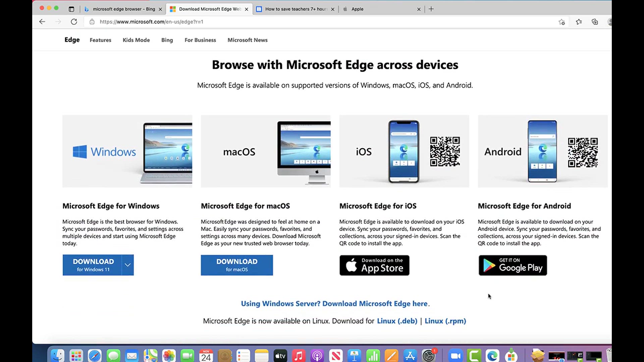Open Calendar from the dock

[x=206, y=356]
